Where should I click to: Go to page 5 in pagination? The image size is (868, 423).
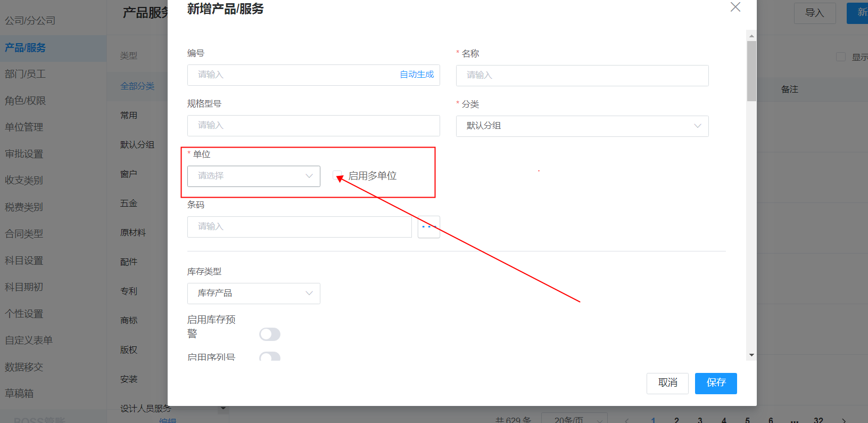tap(747, 420)
